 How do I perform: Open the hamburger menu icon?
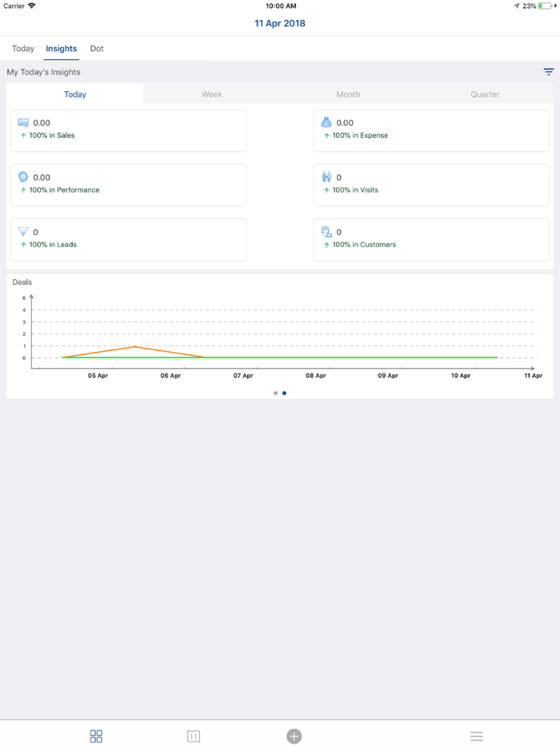476,736
